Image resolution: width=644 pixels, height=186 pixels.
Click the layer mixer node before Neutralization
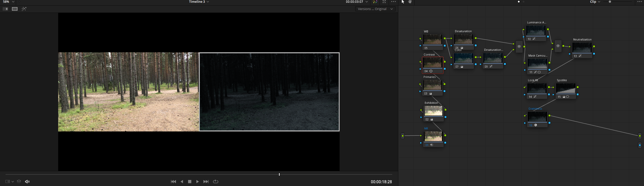click(x=558, y=46)
